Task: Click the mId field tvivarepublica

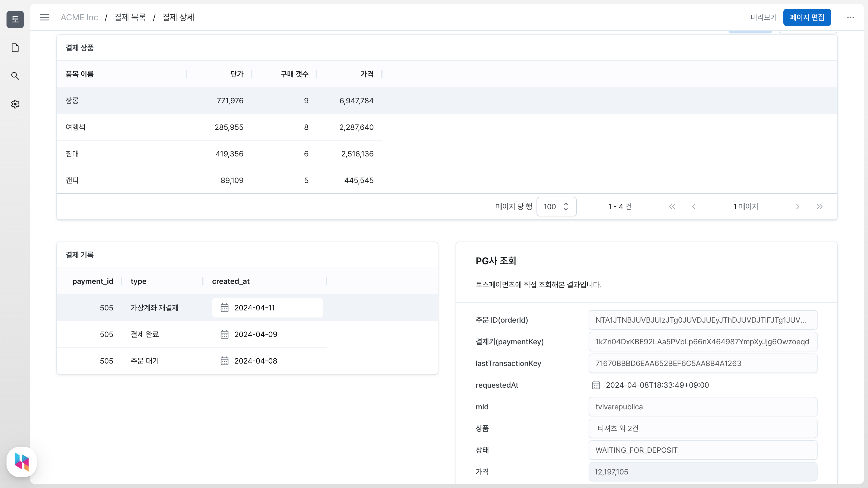Action: click(x=703, y=406)
